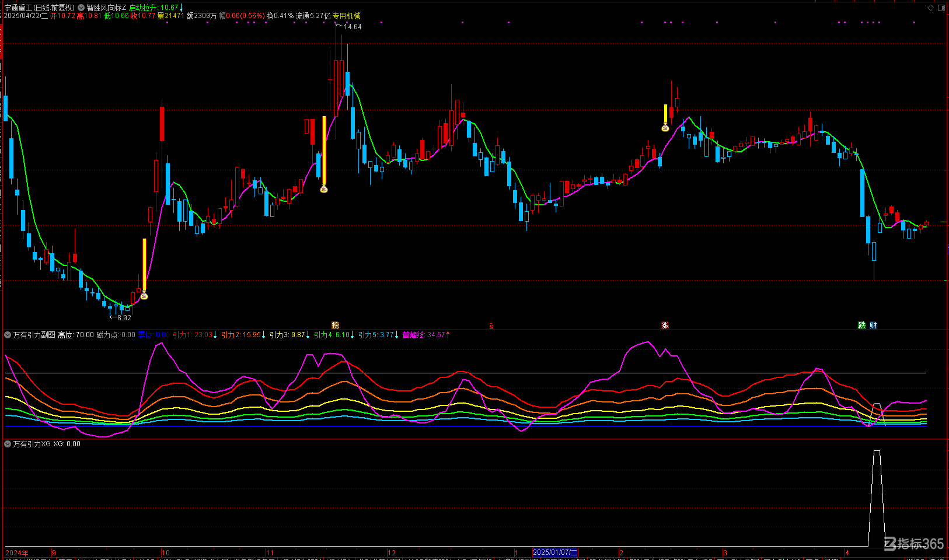This screenshot has height=560, width=949.
Task: Click the green 跌 marker on the chart baseline
Action: 861,325
